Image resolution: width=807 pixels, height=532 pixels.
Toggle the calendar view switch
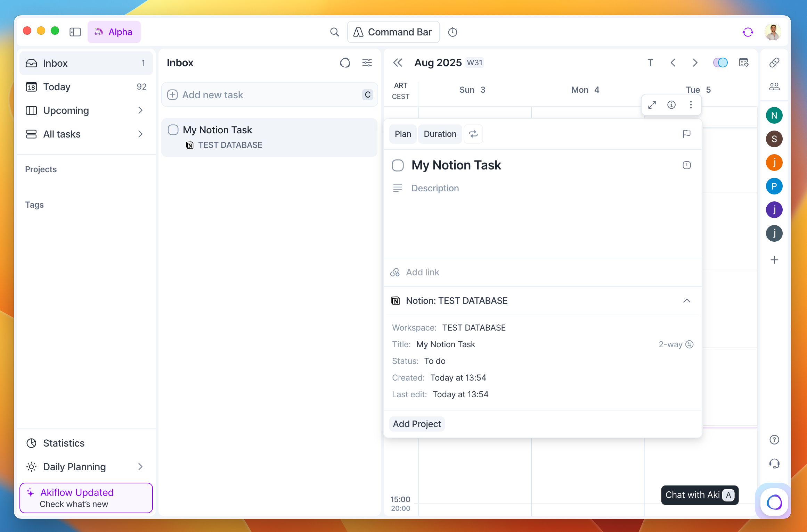(720, 63)
